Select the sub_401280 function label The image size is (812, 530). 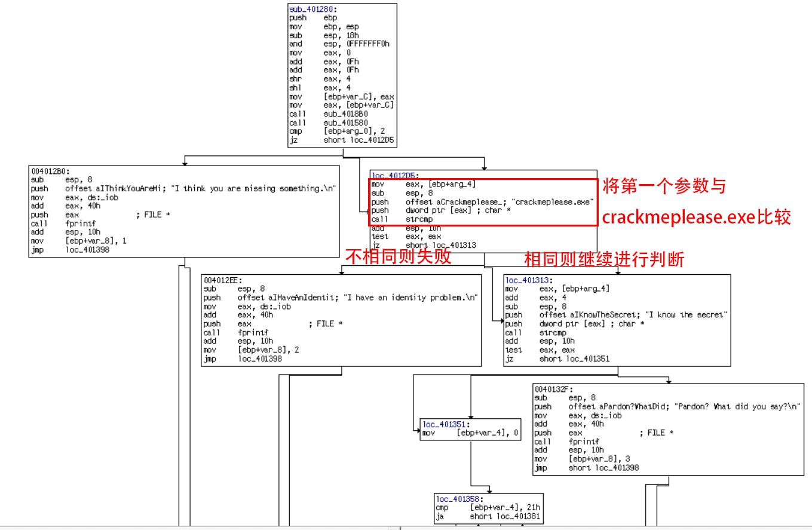coord(312,9)
